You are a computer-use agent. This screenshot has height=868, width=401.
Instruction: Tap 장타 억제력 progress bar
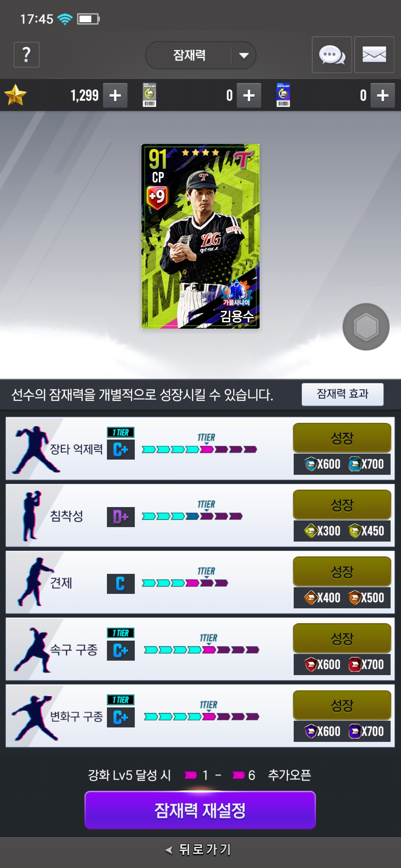[199, 450]
